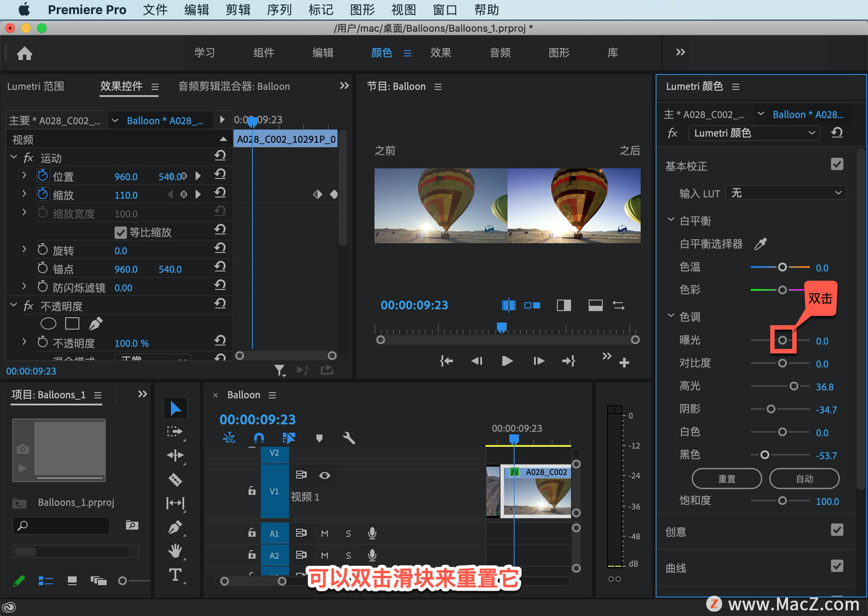Open Apple menu
Image resolution: width=868 pixels, height=616 pixels.
coord(24,9)
